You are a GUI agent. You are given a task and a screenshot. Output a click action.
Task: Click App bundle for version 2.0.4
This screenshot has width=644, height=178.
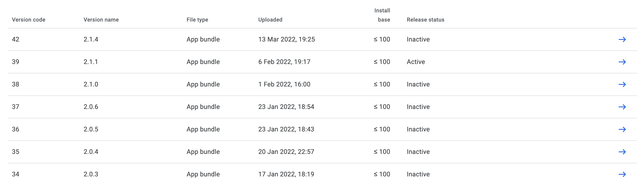(x=203, y=152)
